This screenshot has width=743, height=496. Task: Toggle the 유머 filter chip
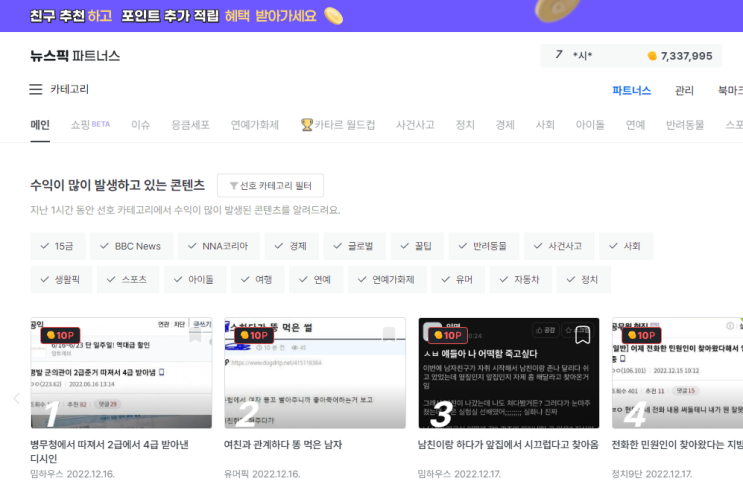tap(458, 280)
